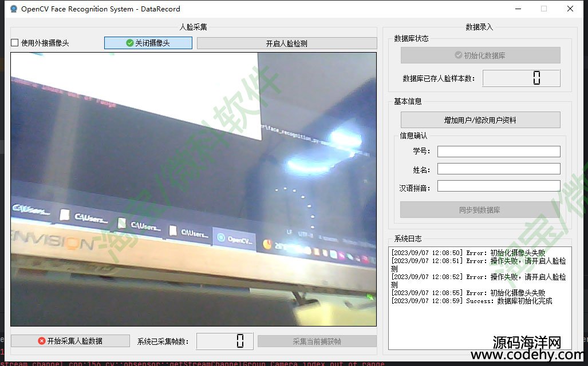Image resolution: width=588 pixels, height=366 pixels.
Task: Click the 系统已采集帧数 counter display
Action: coord(224,341)
